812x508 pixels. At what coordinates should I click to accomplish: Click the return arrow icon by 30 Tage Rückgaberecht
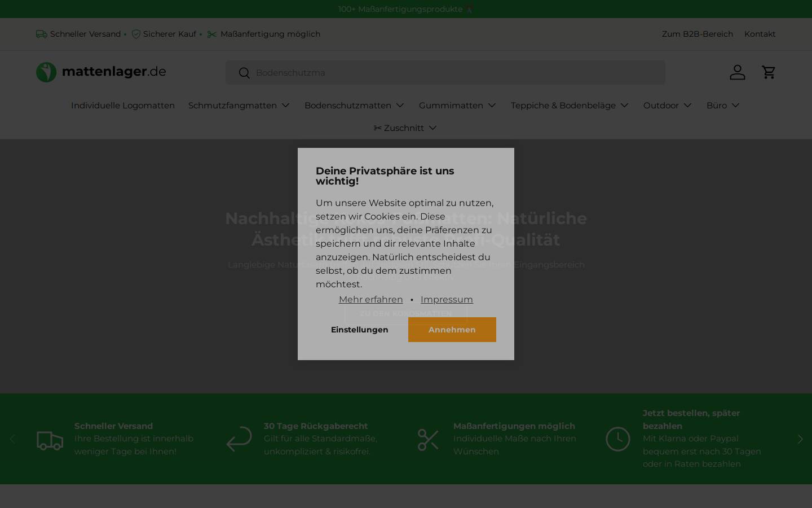click(239, 439)
